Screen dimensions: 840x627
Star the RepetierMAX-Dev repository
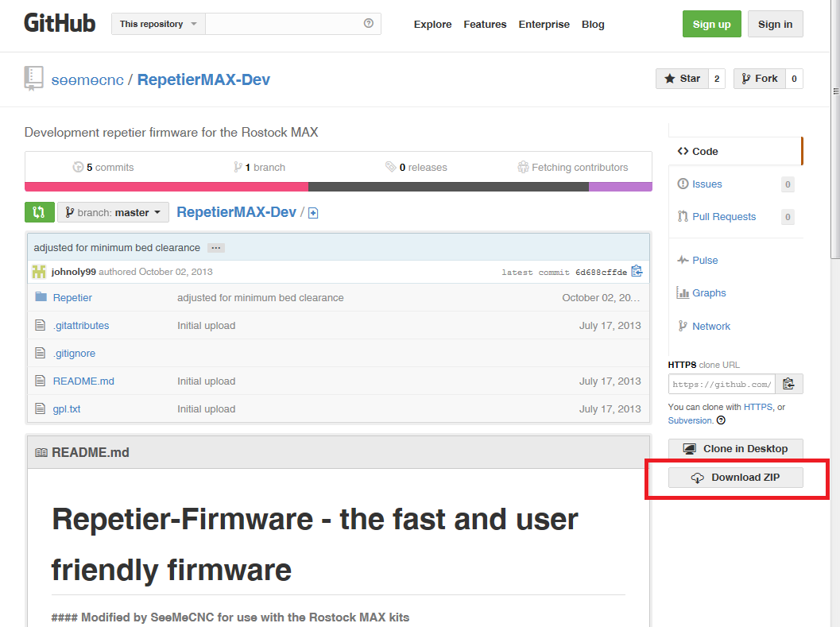click(682, 79)
